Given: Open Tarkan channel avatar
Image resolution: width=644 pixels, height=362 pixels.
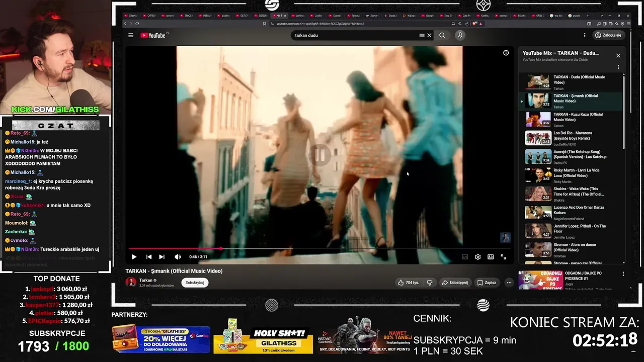Looking at the screenshot, I should click(x=131, y=282).
